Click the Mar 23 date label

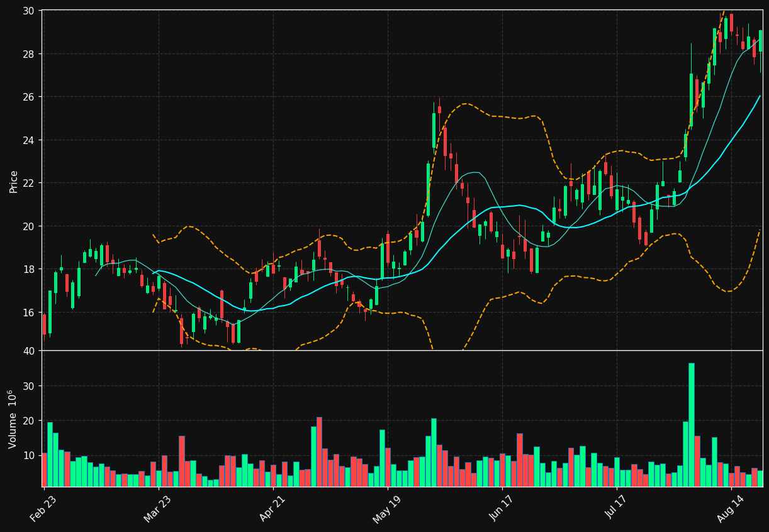coord(157,509)
